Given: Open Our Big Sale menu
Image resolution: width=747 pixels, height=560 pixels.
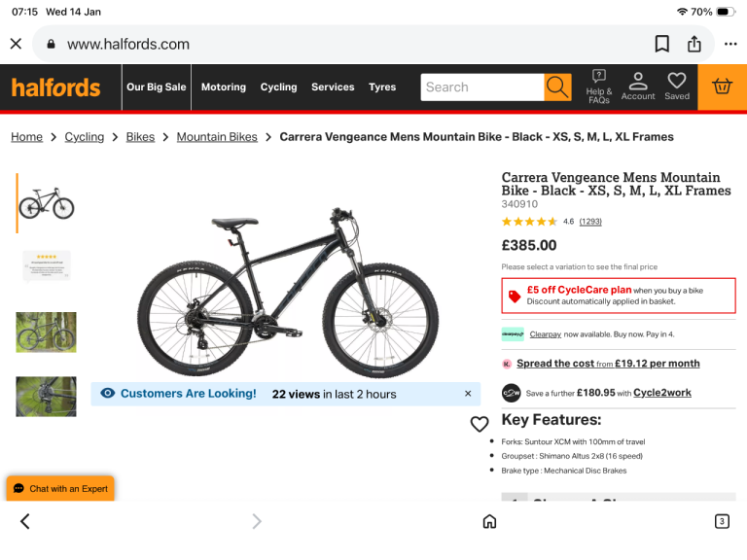Looking at the screenshot, I should (156, 87).
